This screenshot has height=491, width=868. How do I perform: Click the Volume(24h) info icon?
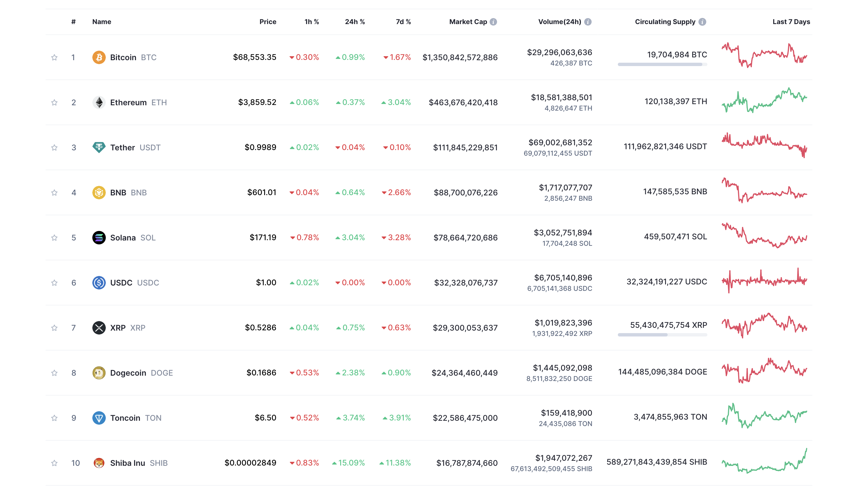(588, 22)
